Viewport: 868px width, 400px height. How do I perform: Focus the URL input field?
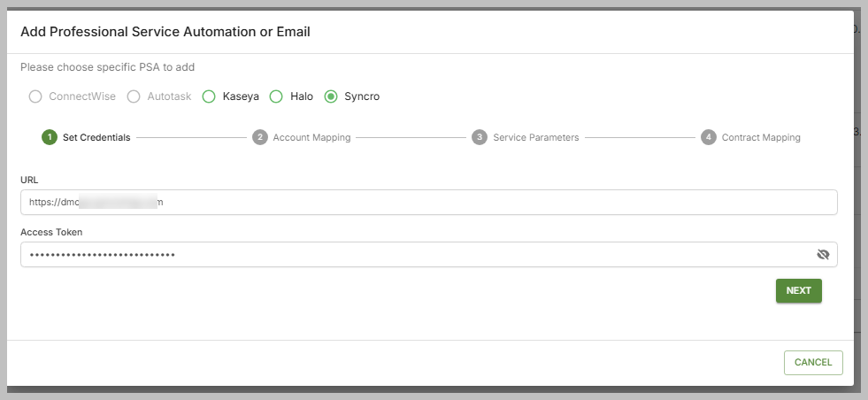tap(429, 203)
